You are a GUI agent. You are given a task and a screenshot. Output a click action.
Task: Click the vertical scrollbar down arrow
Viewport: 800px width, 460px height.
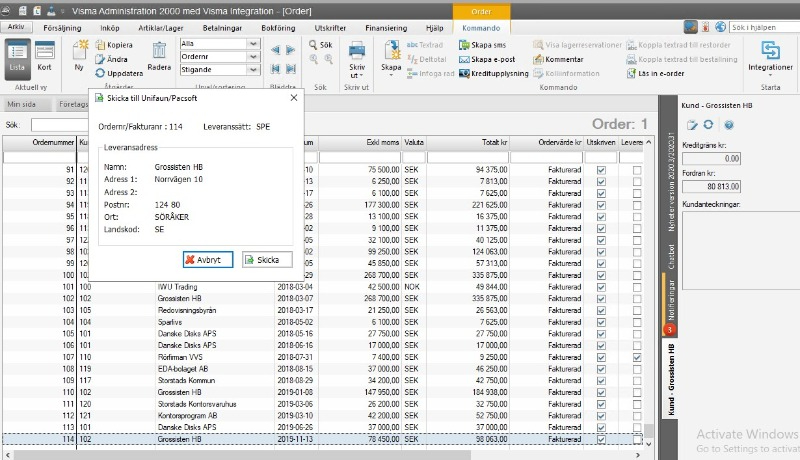click(x=648, y=444)
